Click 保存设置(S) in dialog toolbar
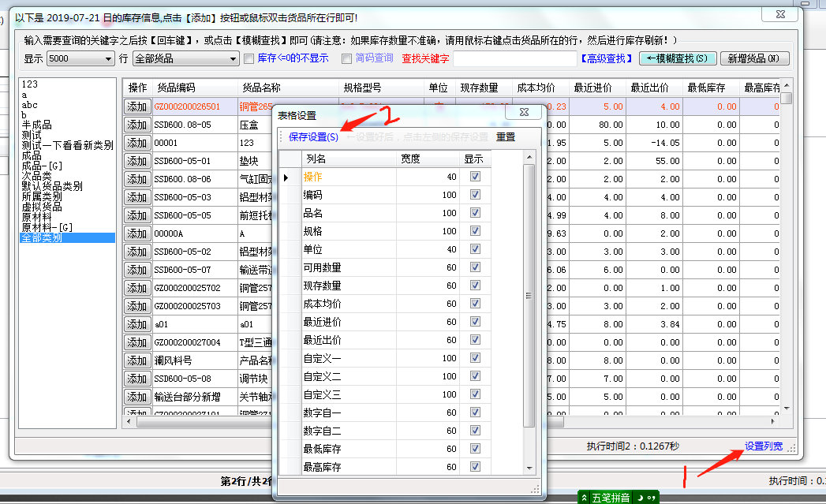 pos(313,136)
